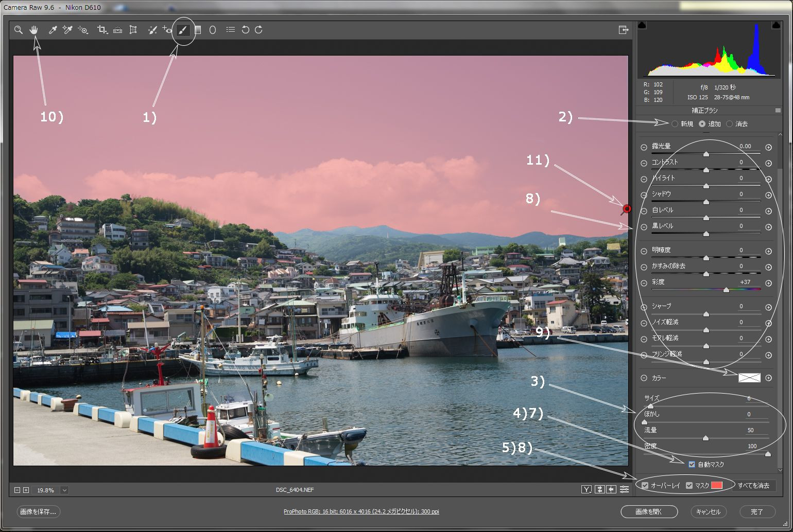Viewport: 793px width, 532px height.
Task: Select the Spot Removal brush tool
Action: (152, 30)
